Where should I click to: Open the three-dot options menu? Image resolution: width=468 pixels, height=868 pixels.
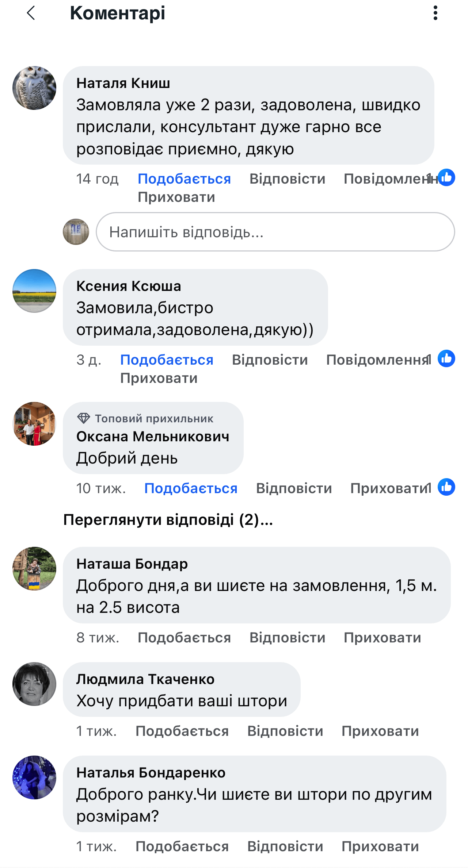click(435, 13)
